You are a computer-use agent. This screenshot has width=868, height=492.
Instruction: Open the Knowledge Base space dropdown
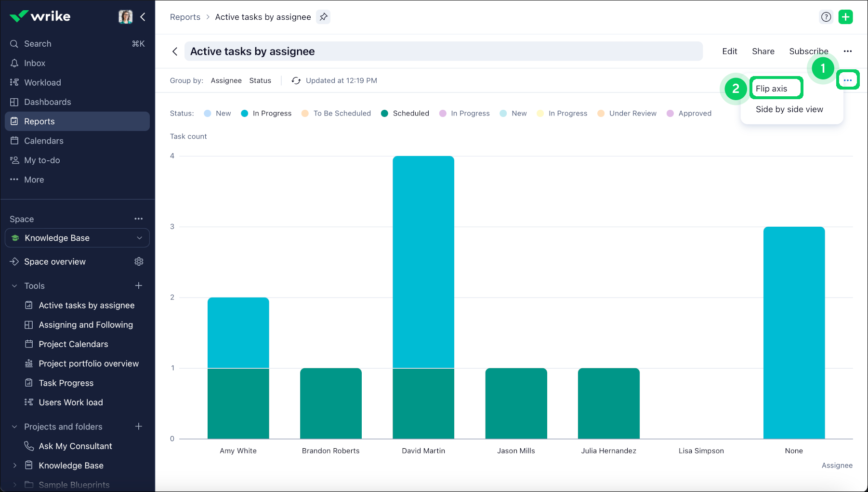pyautogui.click(x=139, y=238)
